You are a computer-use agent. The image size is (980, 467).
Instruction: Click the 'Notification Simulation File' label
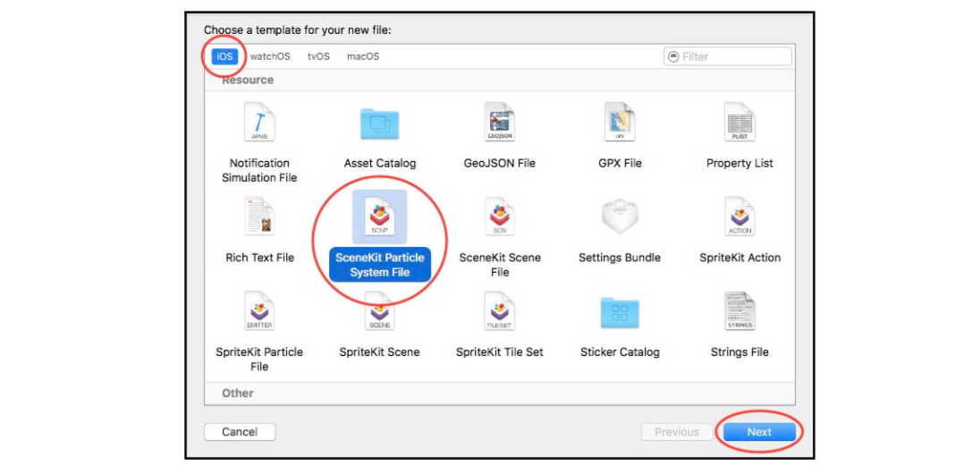259,171
